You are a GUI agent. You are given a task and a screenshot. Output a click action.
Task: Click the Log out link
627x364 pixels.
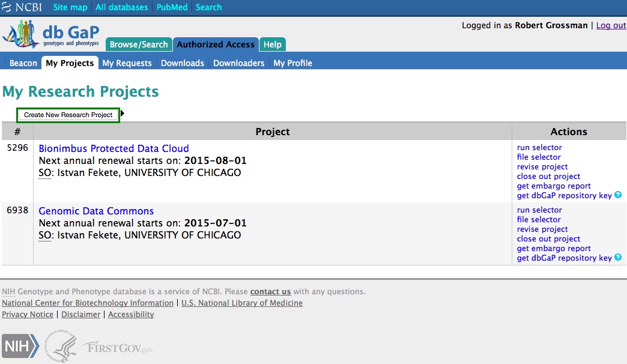coord(611,25)
